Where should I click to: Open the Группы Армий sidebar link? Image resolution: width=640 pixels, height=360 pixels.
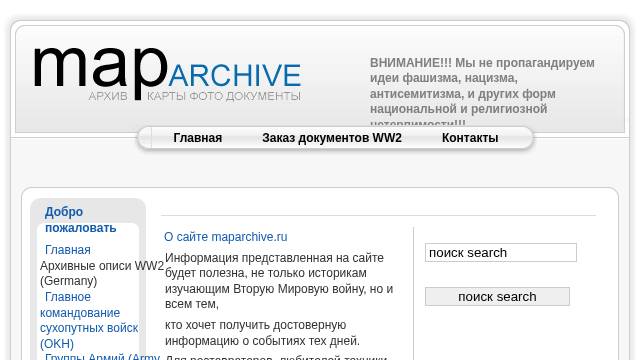(x=102, y=356)
